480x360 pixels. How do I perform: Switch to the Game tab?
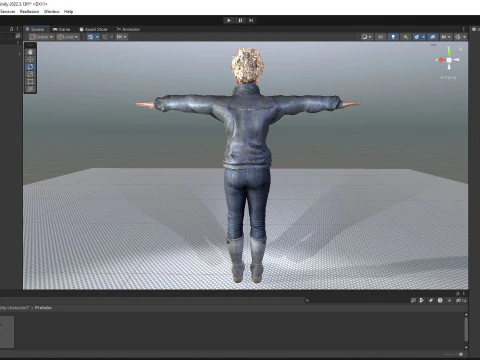[62, 29]
